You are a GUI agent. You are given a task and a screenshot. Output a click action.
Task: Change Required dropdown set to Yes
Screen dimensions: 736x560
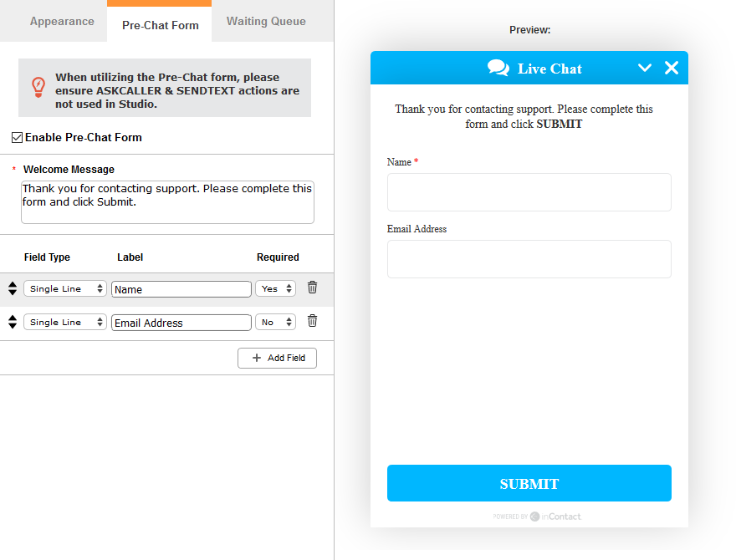275,288
